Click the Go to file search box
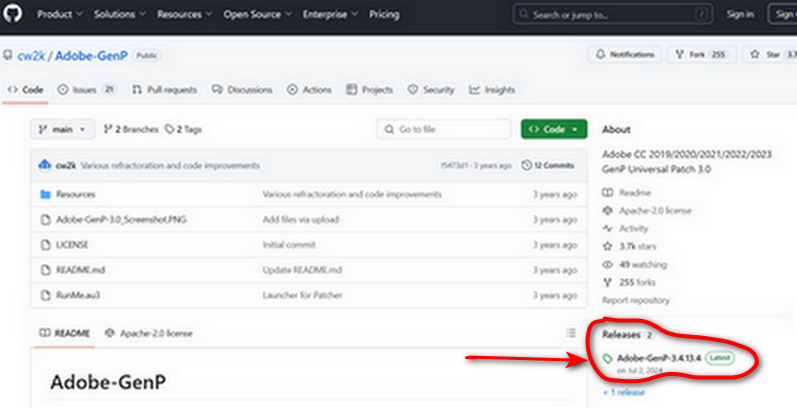 point(444,130)
